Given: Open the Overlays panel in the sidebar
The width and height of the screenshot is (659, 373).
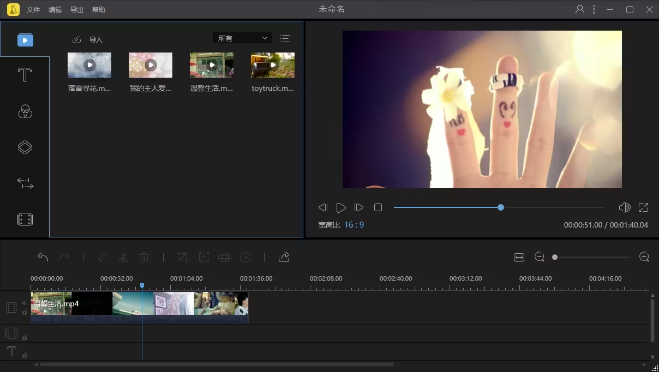Looking at the screenshot, I should pos(25,147).
